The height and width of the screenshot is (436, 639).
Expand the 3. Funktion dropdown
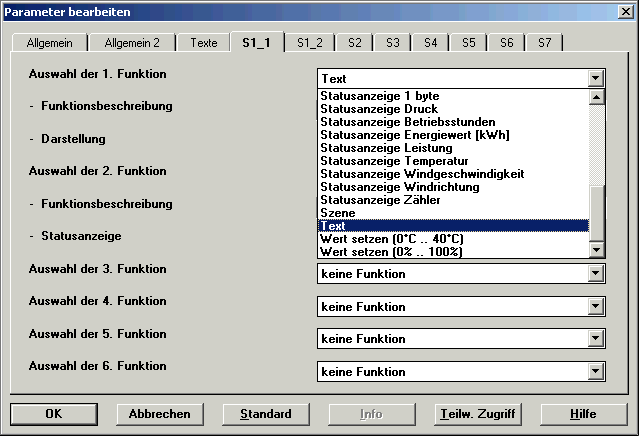coord(596,274)
